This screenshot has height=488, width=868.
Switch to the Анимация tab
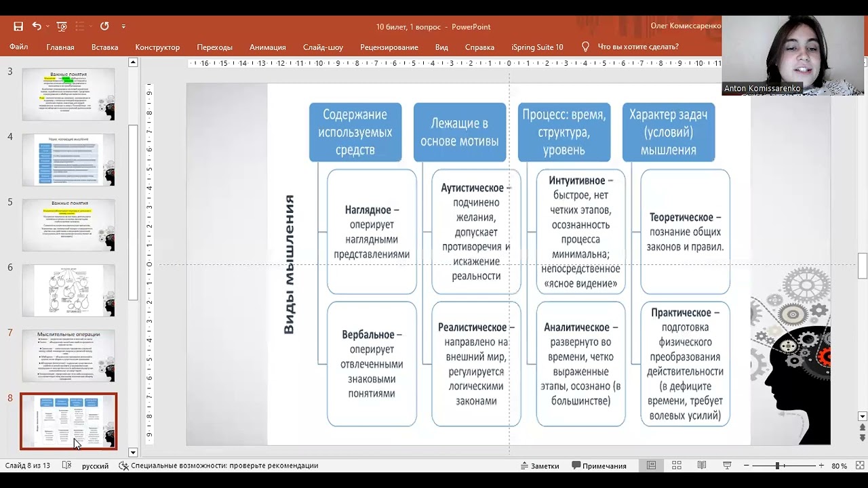[x=267, y=47]
